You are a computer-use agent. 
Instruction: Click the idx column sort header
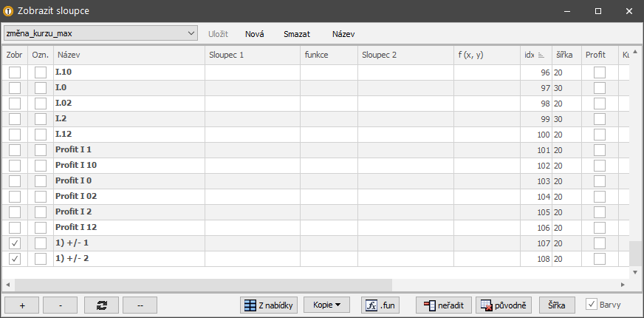[535, 55]
